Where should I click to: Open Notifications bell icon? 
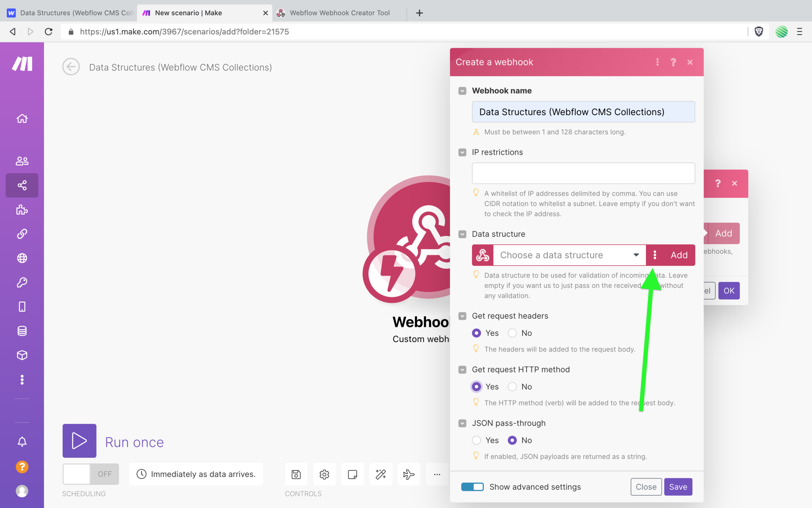point(22,441)
